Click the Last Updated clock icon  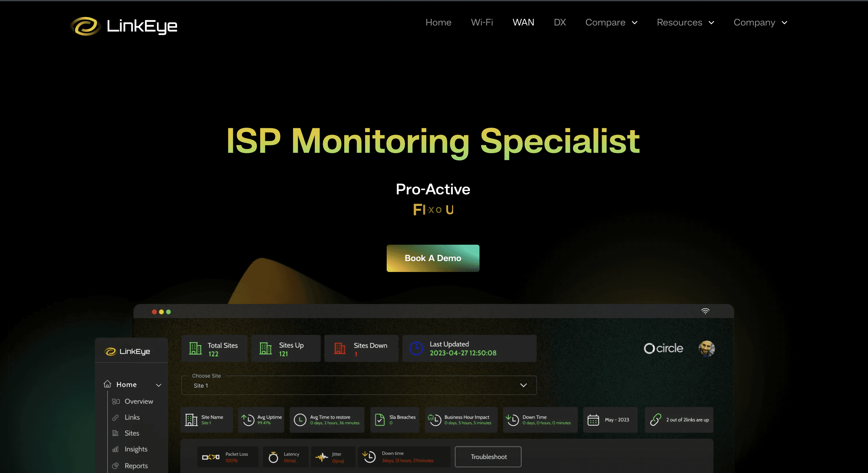(416, 348)
